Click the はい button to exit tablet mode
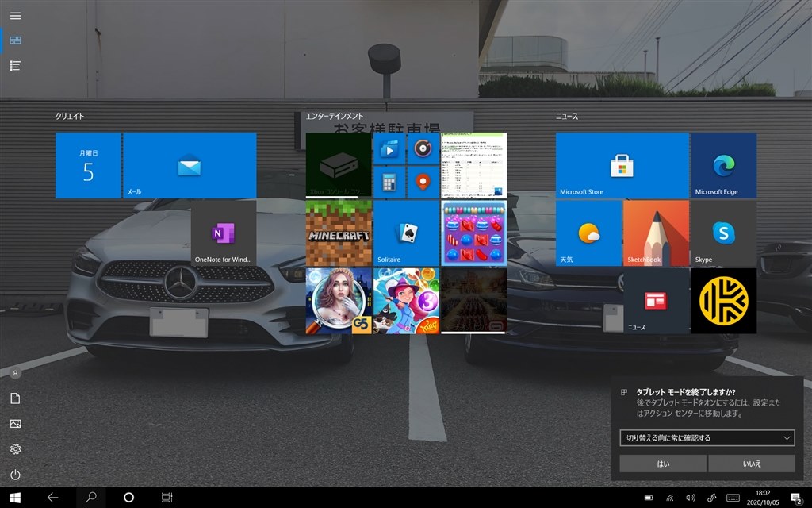The height and width of the screenshot is (508, 812). [662, 464]
